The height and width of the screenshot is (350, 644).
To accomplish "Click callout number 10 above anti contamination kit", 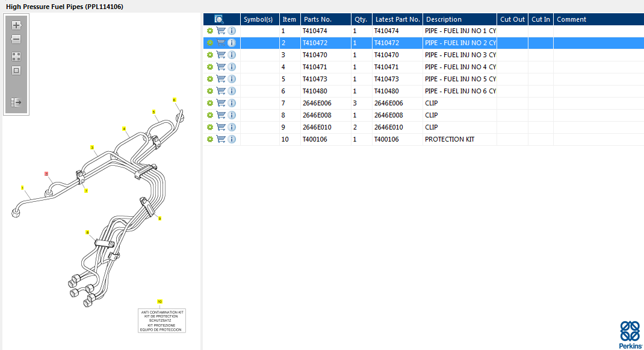I will pyautogui.click(x=159, y=301).
